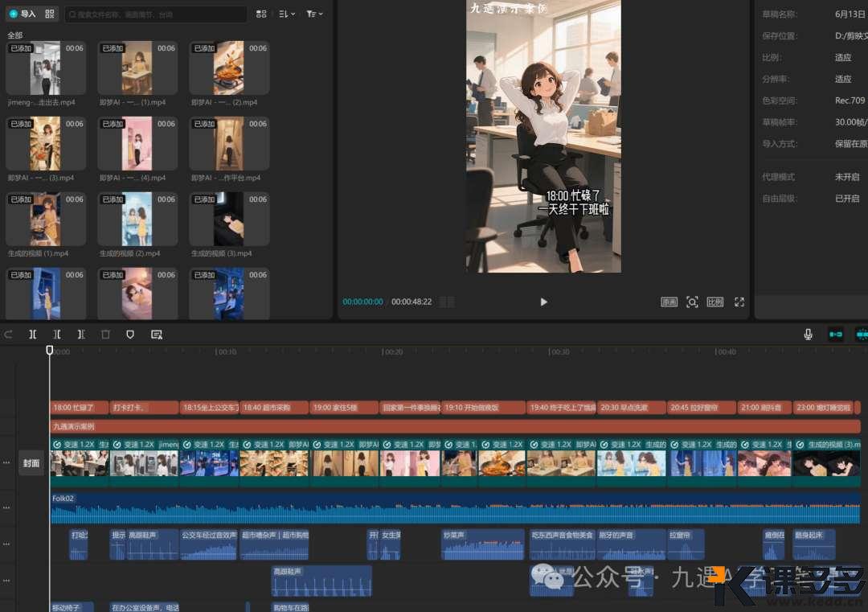Click the timeline playhead handle
This screenshot has width=868, height=612.
[49, 350]
